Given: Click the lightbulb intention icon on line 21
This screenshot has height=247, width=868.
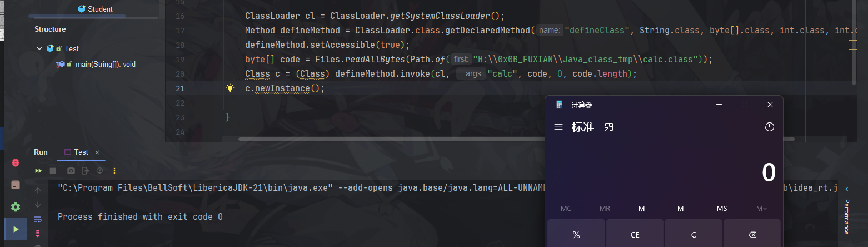Looking at the screenshot, I should pos(230,88).
